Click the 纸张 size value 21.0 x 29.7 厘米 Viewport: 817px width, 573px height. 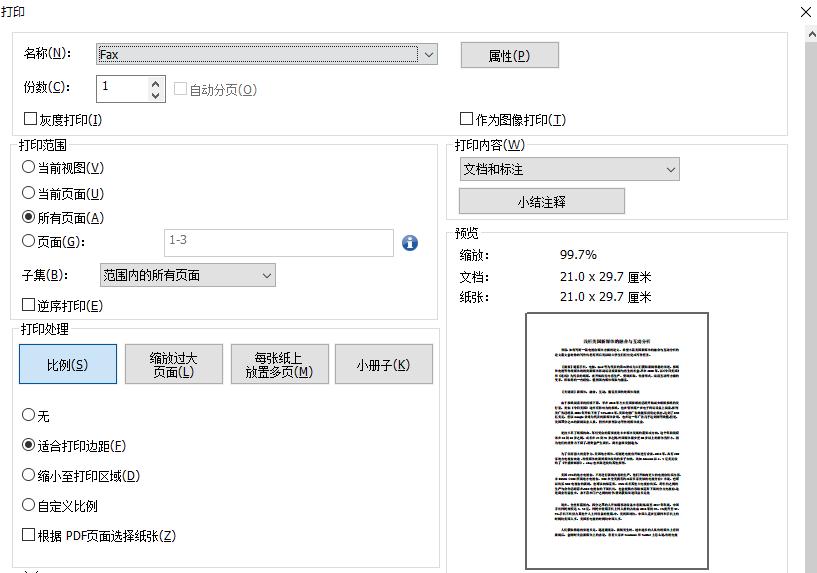click(605, 297)
